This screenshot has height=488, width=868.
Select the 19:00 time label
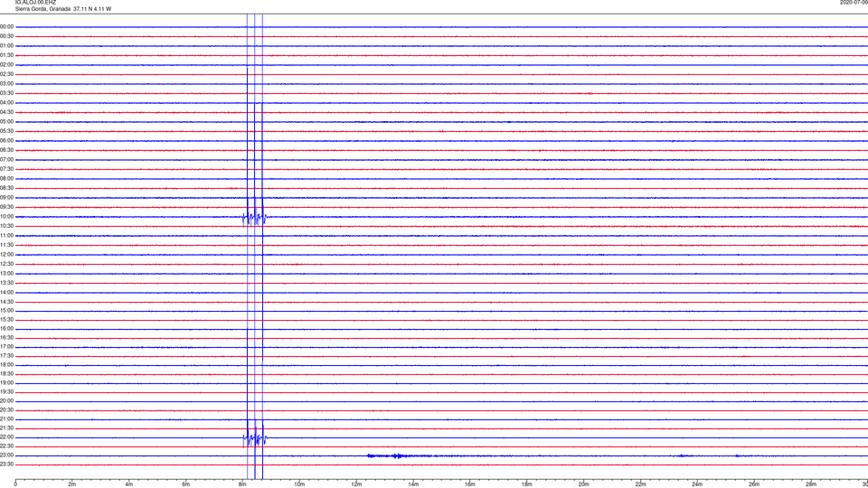[6, 383]
